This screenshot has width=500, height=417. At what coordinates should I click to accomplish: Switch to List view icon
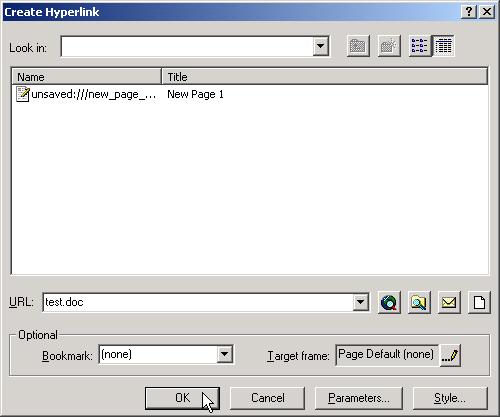click(420, 46)
